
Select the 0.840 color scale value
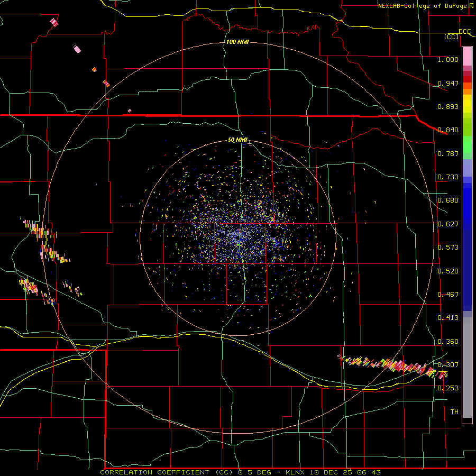coord(448,130)
